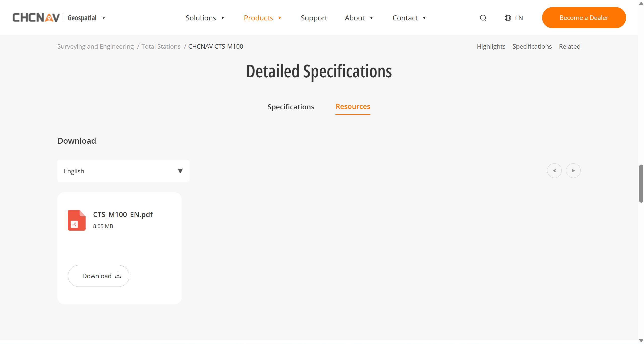Switch to the Specifications tab
This screenshot has width=644, height=344.
pyautogui.click(x=291, y=107)
